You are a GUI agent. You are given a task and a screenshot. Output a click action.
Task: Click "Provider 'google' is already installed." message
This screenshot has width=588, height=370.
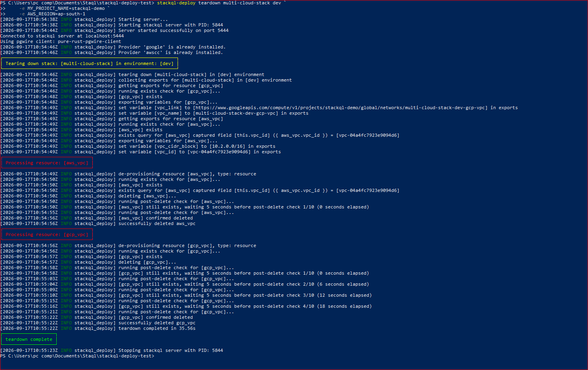[172, 47]
